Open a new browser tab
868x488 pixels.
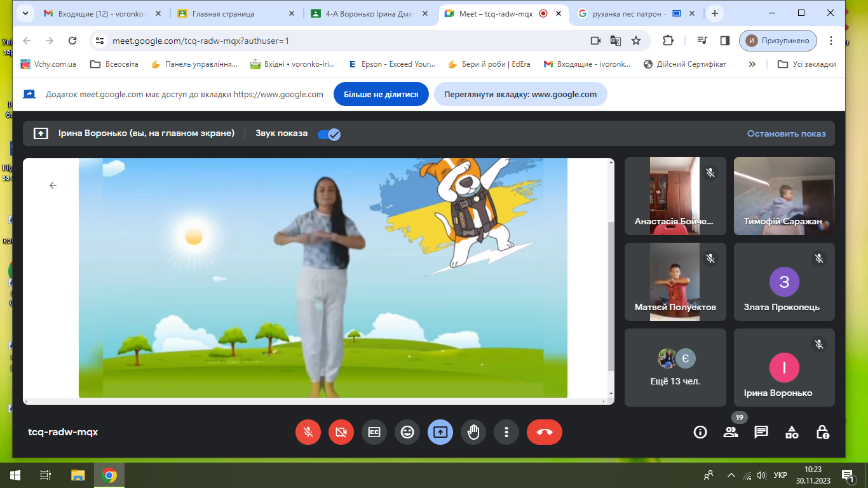click(x=715, y=13)
